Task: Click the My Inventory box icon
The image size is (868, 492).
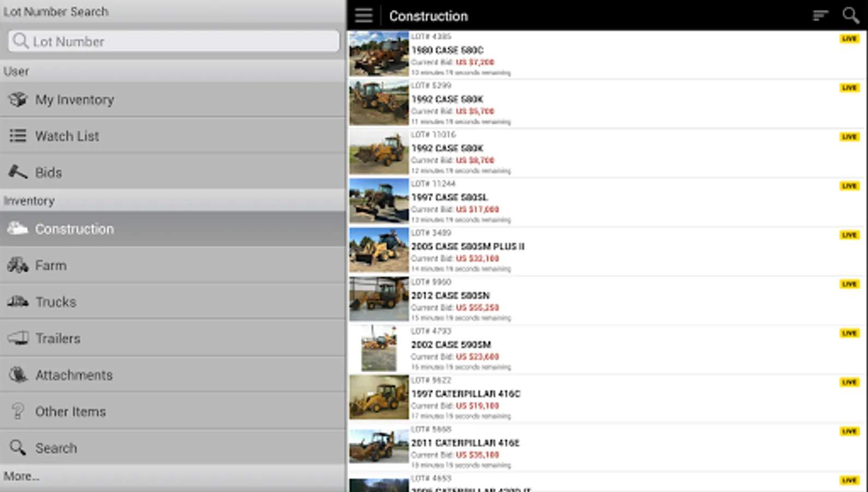Action: (x=18, y=99)
